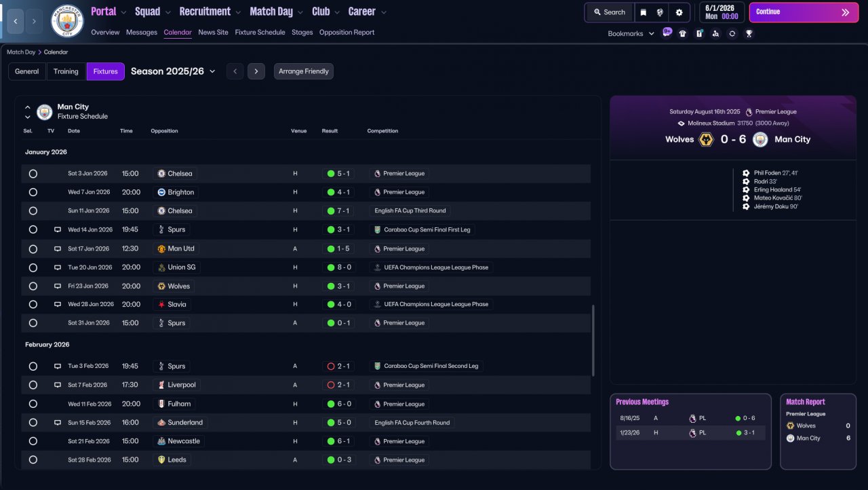Viewport: 868px width, 490px height.
Task: Open the trophy shortcut icon
Action: (749, 33)
